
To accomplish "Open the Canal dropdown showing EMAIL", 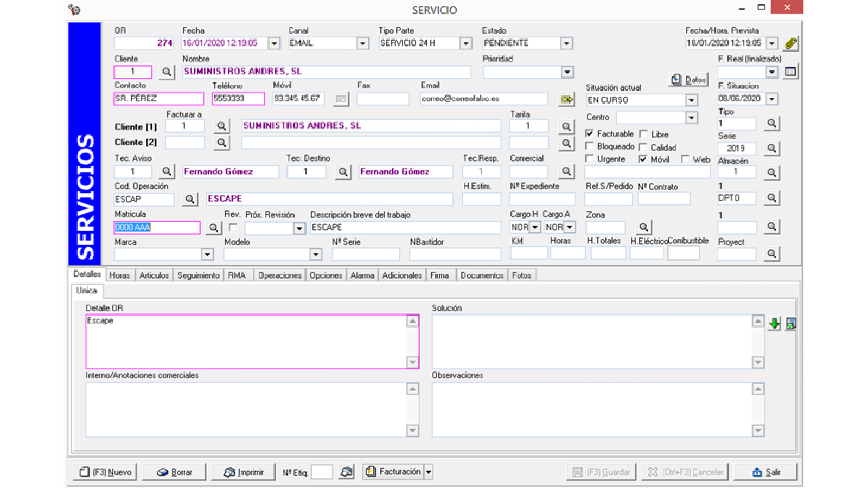I will click(362, 43).
